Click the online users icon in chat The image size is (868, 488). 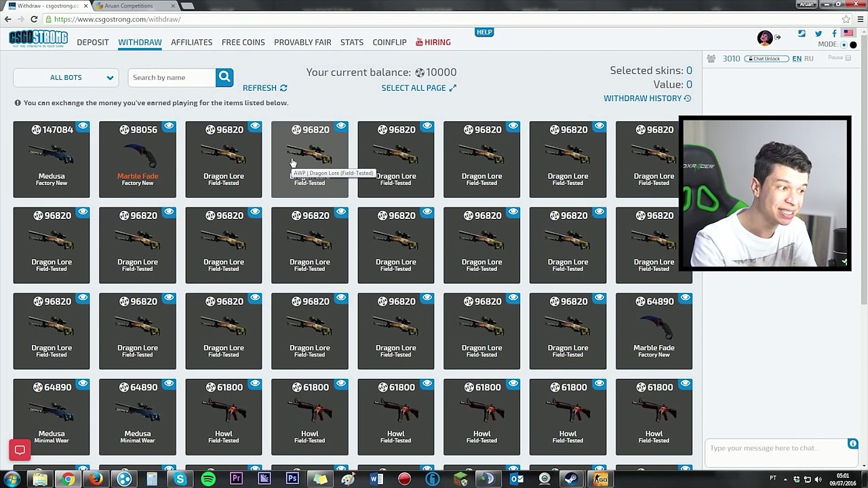coord(711,59)
